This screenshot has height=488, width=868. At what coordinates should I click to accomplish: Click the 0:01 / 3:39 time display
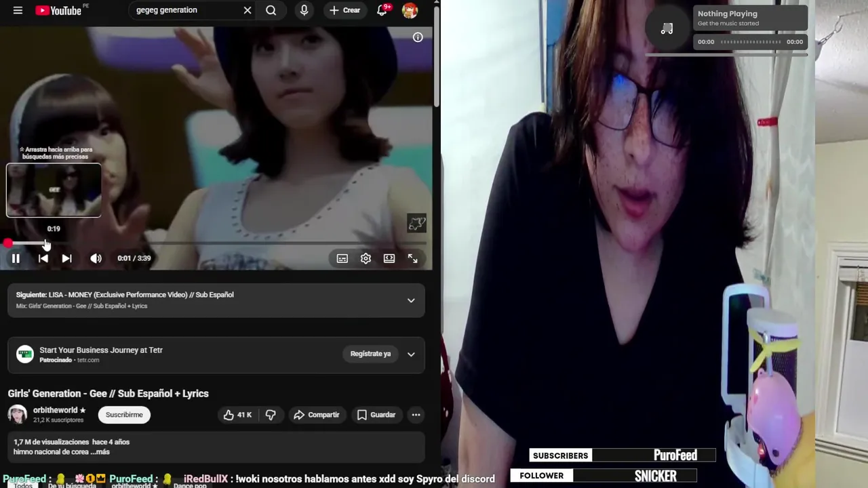tap(134, 258)
